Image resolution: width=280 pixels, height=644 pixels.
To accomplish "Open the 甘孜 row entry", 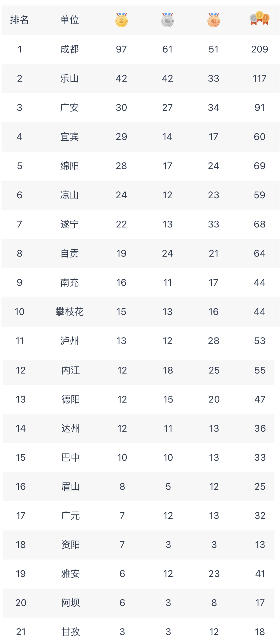I will point(70,632).
